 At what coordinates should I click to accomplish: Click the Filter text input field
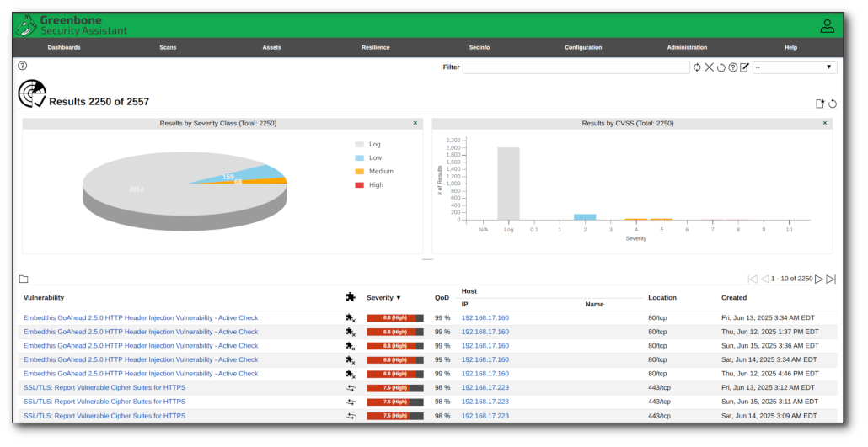[x=576, y=67]
